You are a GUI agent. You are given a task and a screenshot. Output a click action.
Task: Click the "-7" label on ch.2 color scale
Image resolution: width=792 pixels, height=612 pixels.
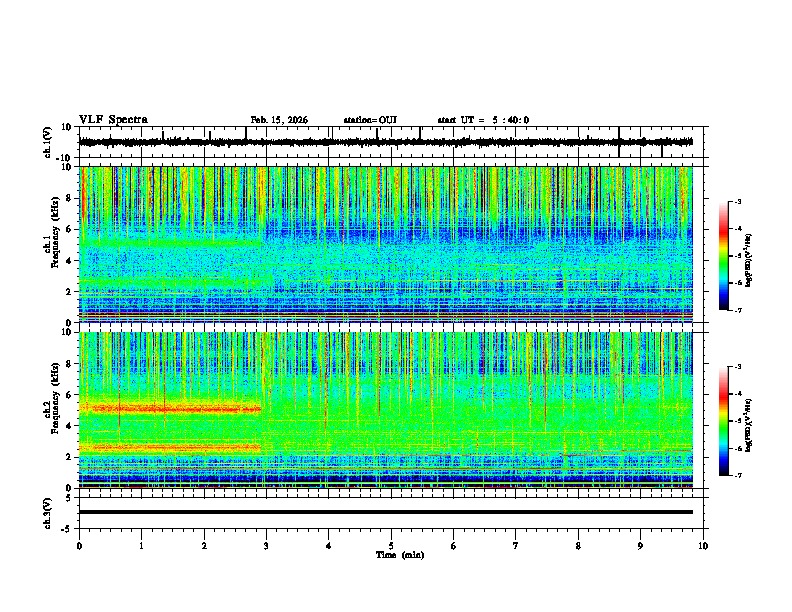point(737,475)
